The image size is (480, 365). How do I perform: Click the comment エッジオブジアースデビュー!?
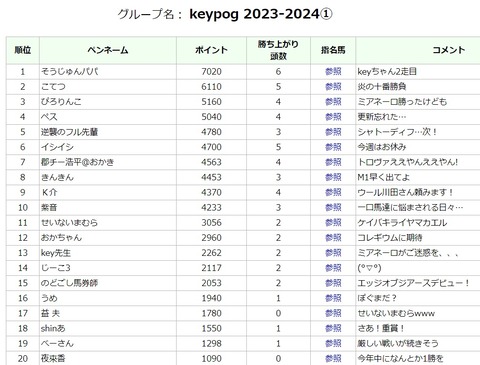414,283
